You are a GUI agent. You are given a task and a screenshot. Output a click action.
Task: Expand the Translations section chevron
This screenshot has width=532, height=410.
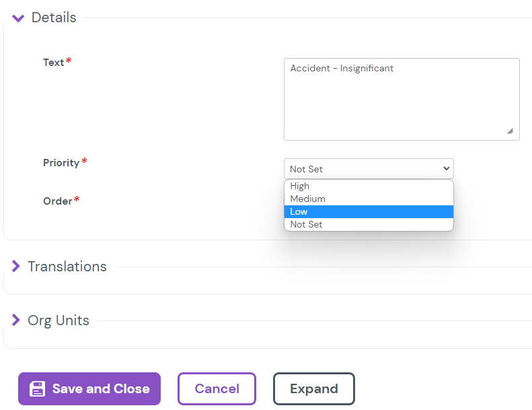click(x=16, y=267)
